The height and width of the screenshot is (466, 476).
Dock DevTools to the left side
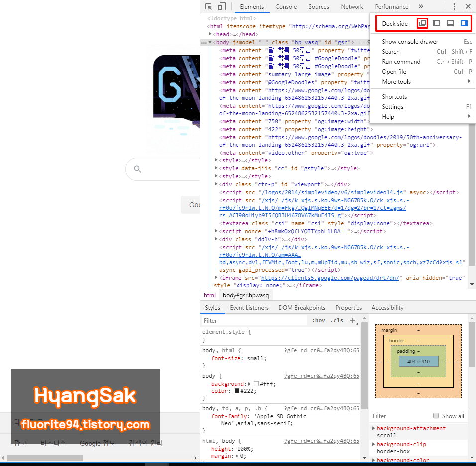pyautogui.click(x=436, y=23)
